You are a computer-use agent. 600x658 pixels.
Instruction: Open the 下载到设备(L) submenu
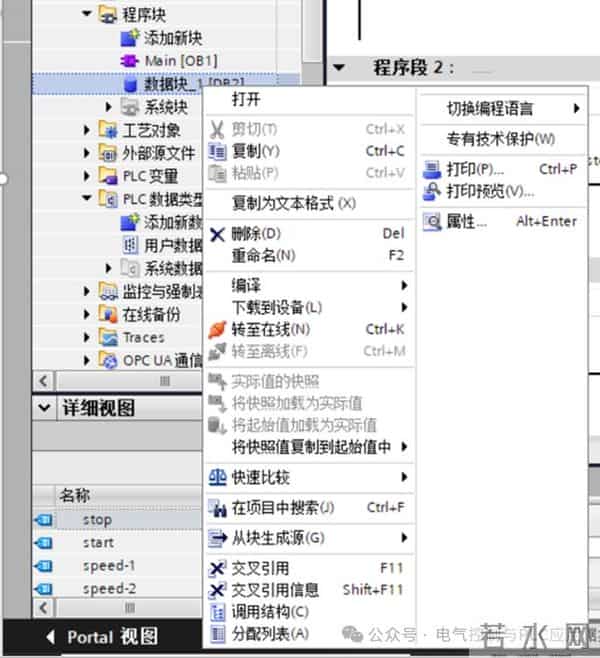click(310, 308)
